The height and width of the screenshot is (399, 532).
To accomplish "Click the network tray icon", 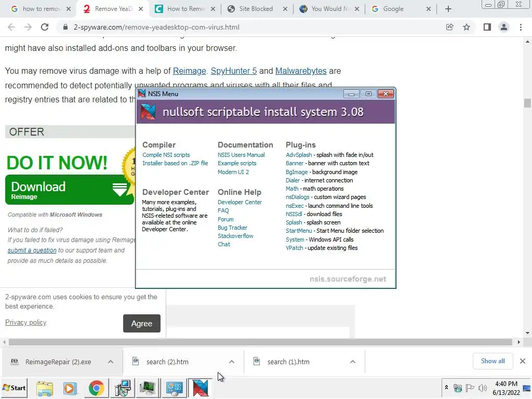I will tap(458, 388).
